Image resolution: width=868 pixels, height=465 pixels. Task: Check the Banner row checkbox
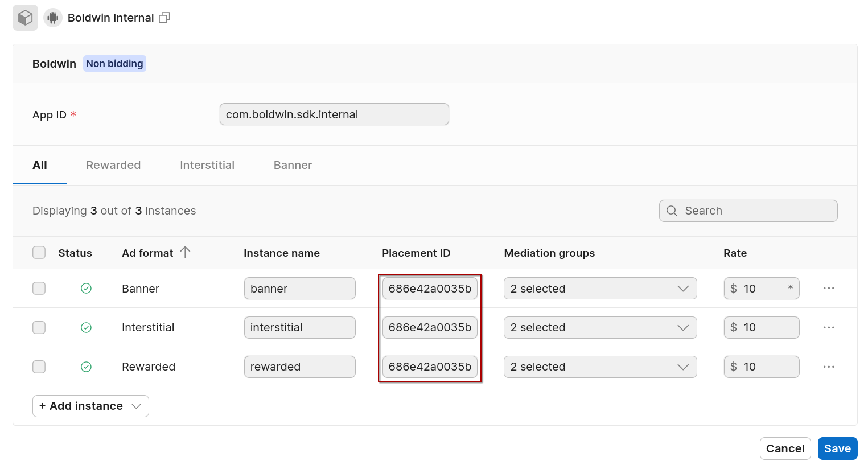click(39, 288)
